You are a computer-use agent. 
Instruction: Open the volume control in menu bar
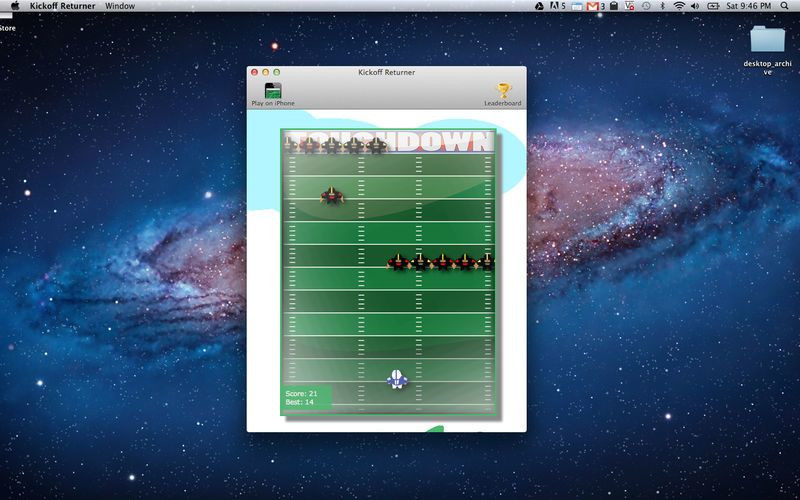click(695, 6)
